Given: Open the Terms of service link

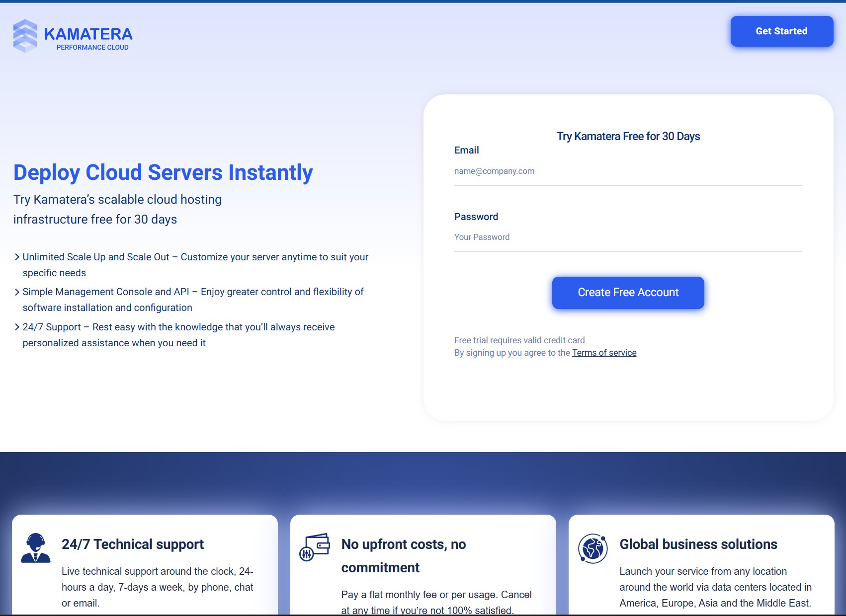Looking at the screenshot, I should tap(604, 353).
